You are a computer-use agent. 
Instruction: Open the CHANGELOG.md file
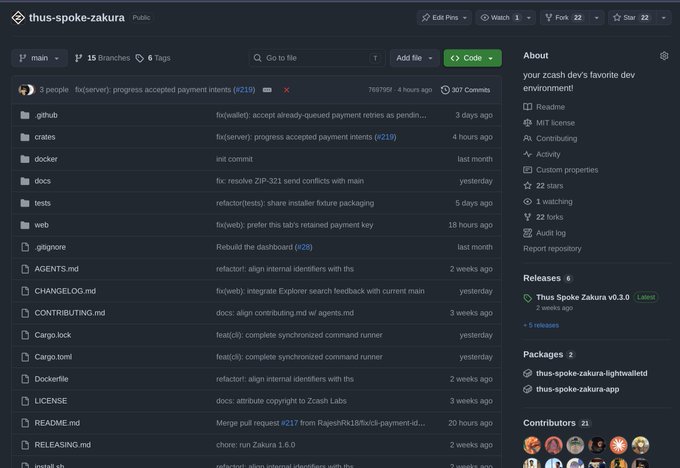[x=65, y=291]
